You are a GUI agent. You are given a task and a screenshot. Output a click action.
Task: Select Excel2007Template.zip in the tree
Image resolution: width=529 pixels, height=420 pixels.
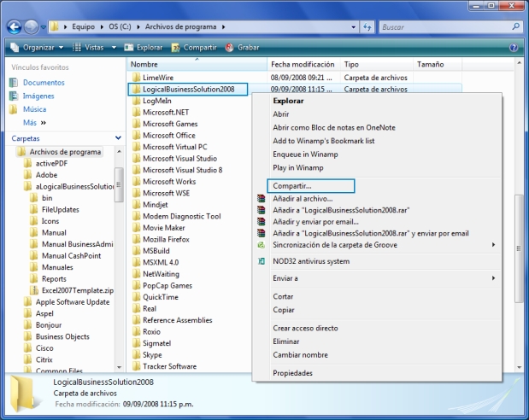78,290
